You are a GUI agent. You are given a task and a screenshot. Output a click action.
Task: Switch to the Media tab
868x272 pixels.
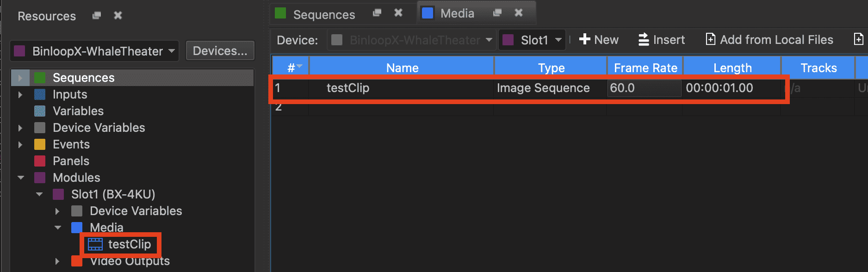coord(457,13)
